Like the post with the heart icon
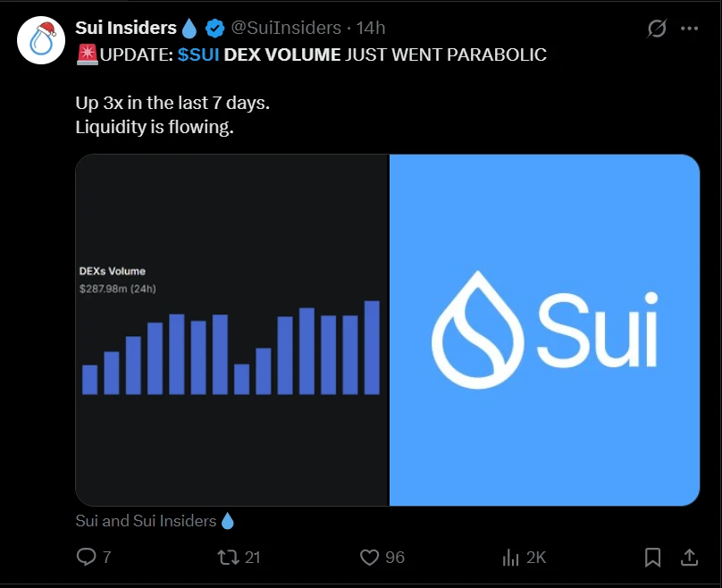Viewport: 722px width, 588px height. pos(369,557)
